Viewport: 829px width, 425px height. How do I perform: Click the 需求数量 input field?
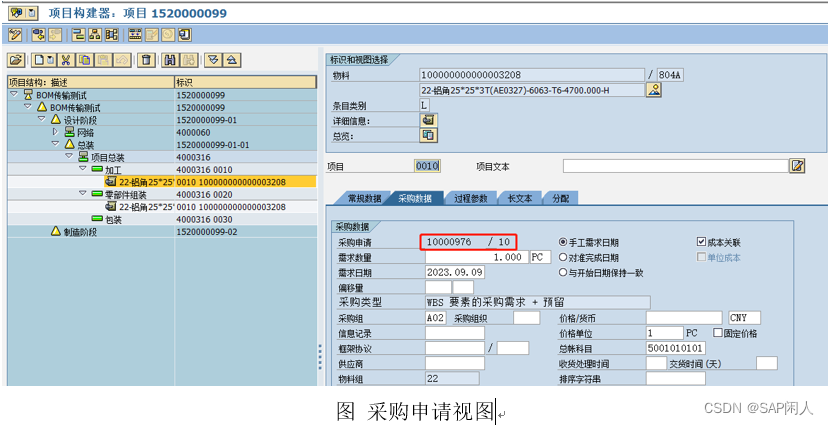point(477,257)
